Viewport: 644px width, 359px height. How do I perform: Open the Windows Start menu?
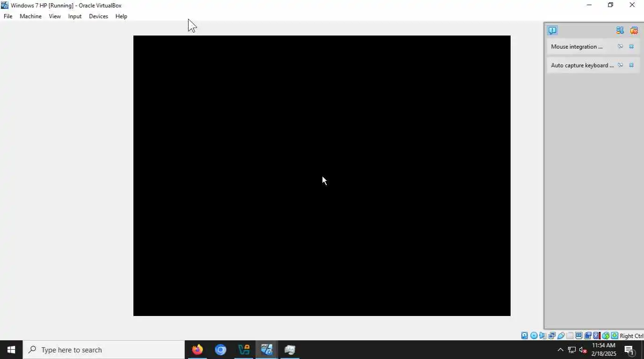[11, 350]
